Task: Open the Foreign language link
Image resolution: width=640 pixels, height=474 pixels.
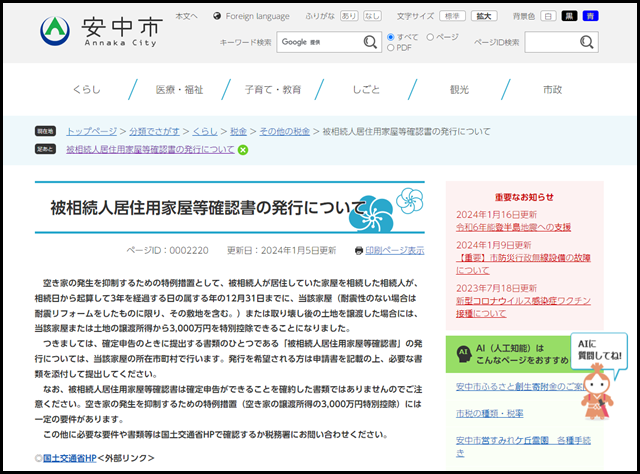Action: [258, 16]
